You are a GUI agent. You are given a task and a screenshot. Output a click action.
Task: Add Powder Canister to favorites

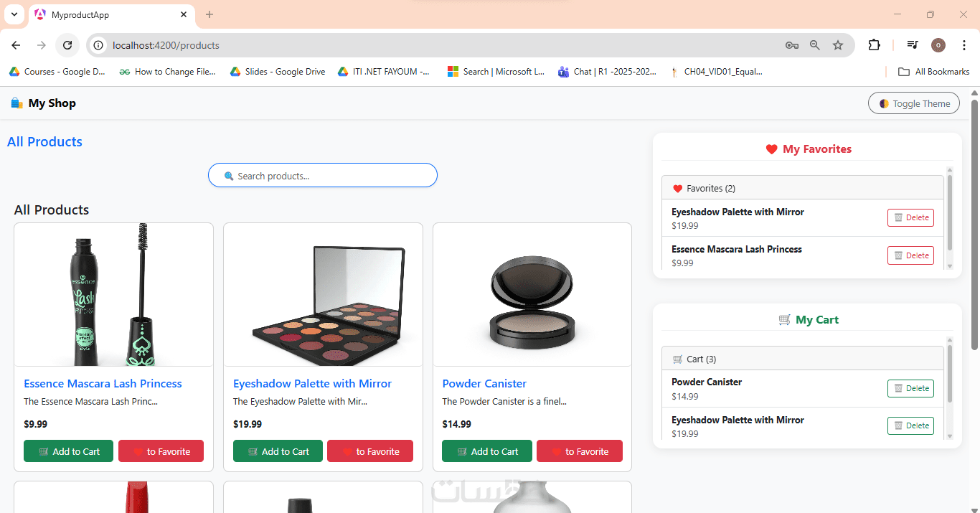click(580, 451)
